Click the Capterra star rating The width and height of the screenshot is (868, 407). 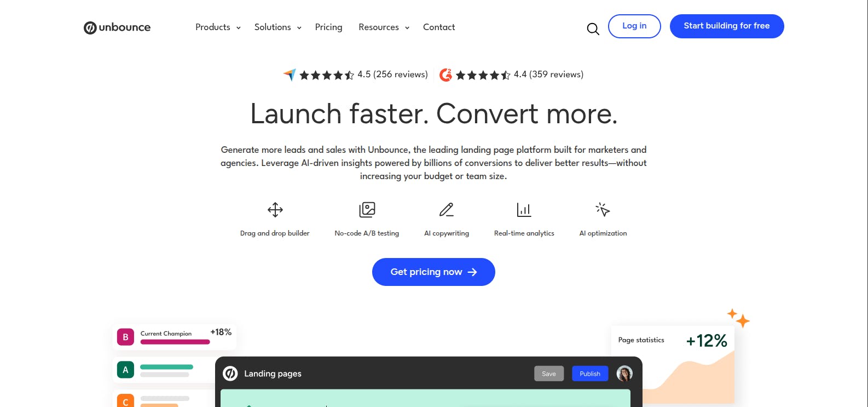(x=327, y=75)
